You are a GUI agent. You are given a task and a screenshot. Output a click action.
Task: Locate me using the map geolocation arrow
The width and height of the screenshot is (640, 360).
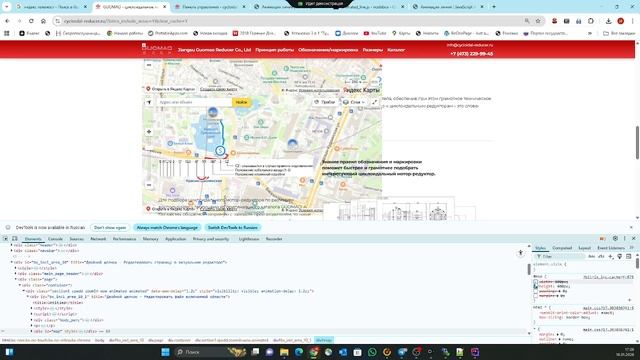point(149,102)
